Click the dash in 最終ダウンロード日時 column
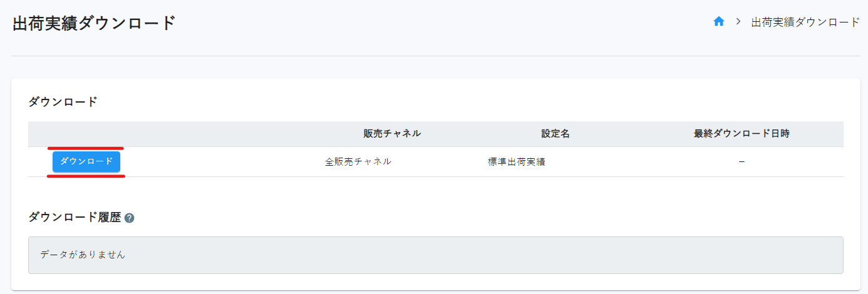Image resolution: width=868 pixels, height=294 pixels. [x=741, y=161]
